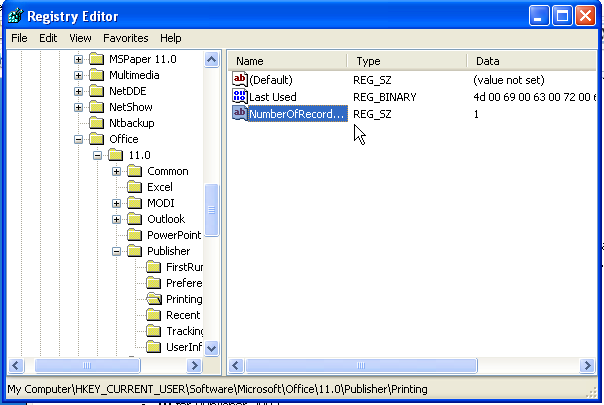Click the REG_BINARY type cell
604x405 pixels.
click(385, 97)
